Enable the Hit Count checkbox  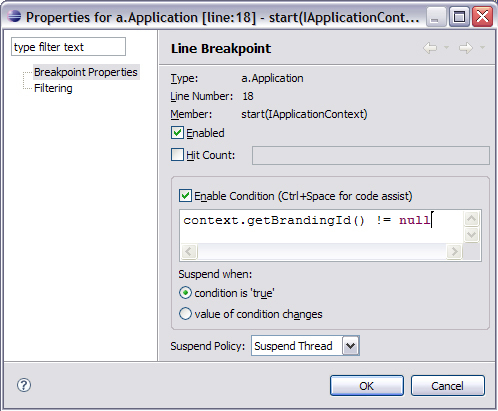[x=177, y=155]
